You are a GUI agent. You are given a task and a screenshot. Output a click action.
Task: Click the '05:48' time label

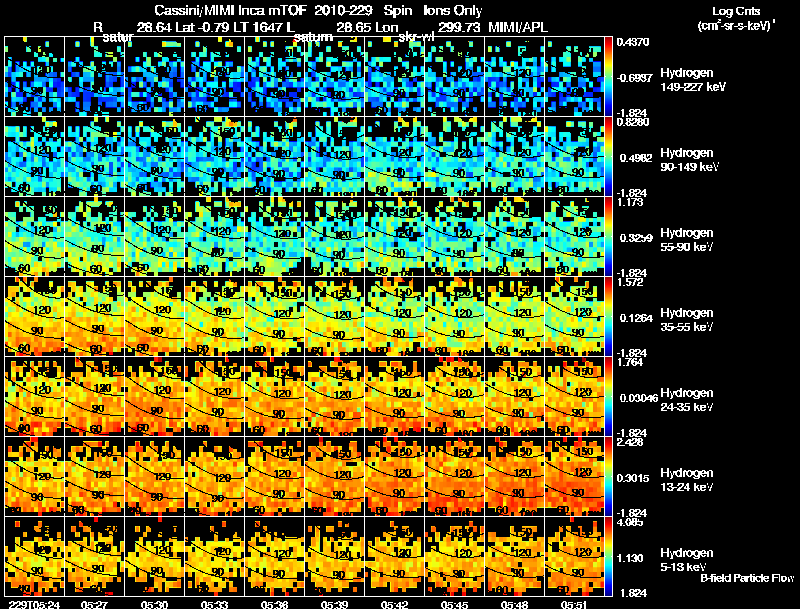point(514,604)
